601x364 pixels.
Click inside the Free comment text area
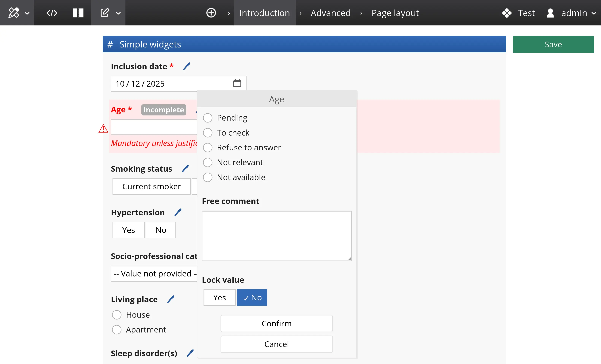pos(276,236)
